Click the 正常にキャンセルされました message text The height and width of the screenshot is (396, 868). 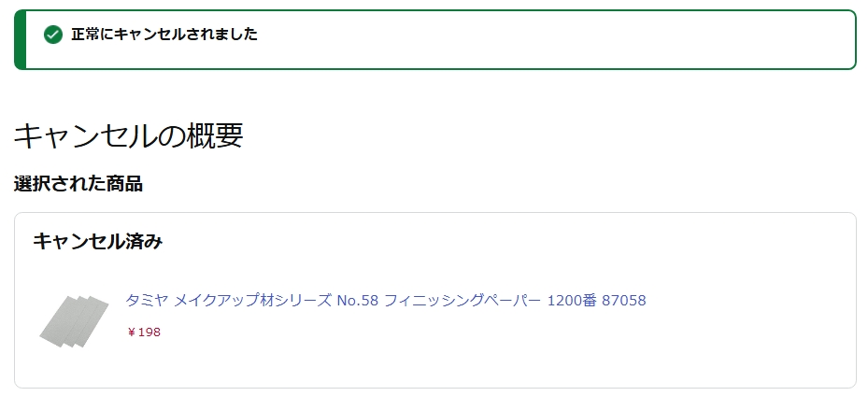click(164, 35)
